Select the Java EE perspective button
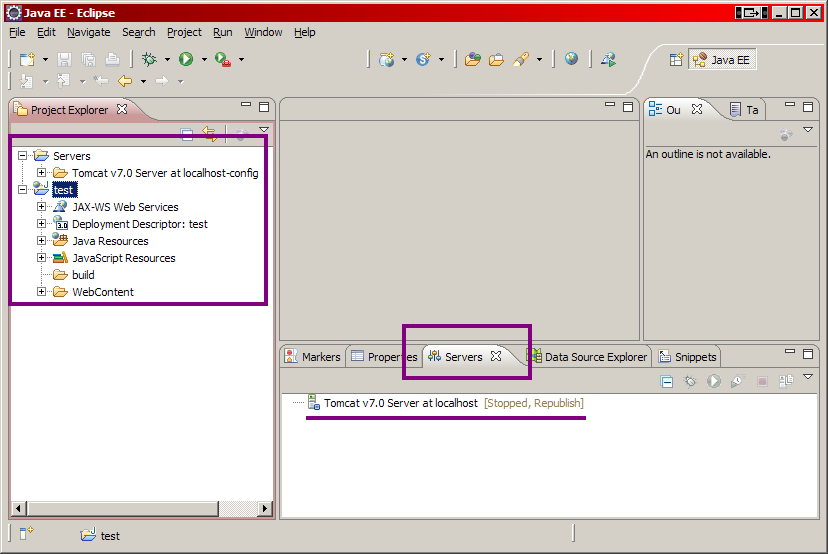The image size is (828, 554). pos(720,60)
